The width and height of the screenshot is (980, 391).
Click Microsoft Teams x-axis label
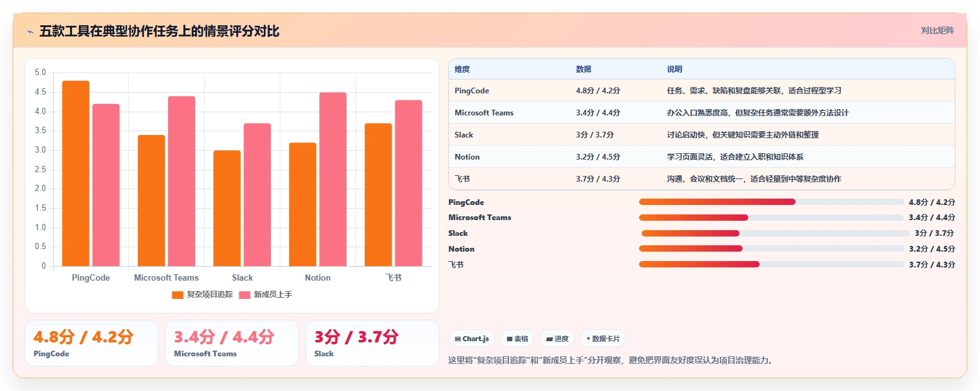(167, 277)
